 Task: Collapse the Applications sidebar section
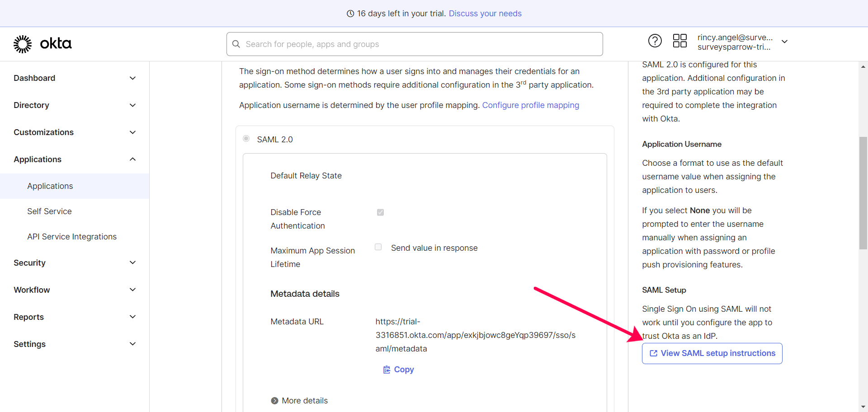pos(132,159)
